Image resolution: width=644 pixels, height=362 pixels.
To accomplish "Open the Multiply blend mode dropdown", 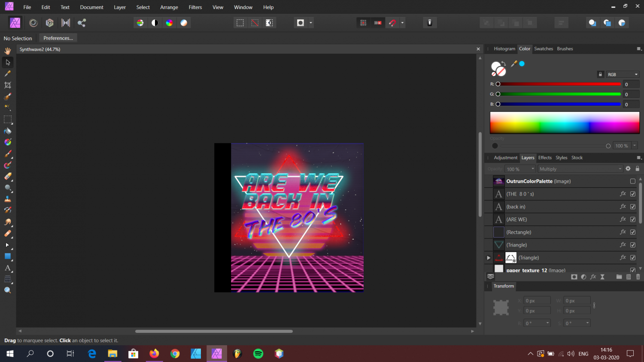I will click(x=580, y=169).
